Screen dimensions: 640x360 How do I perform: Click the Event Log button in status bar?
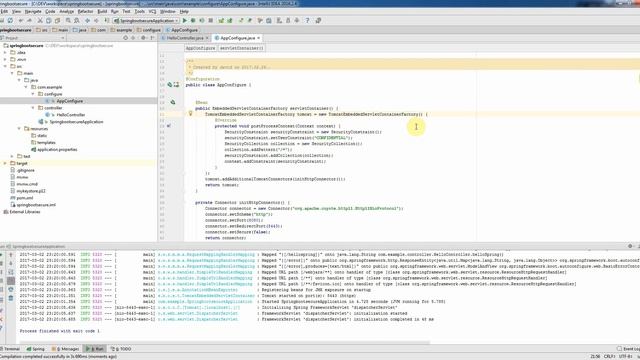point(629,349)
